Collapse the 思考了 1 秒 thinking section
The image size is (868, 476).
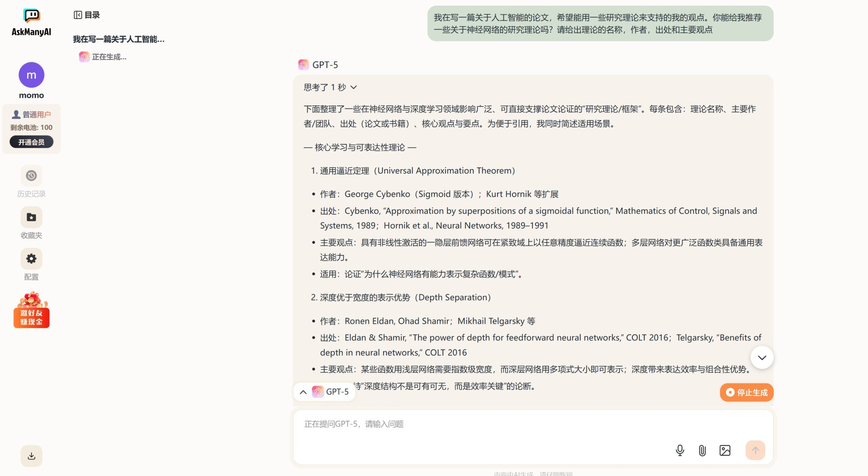(354, 87)
